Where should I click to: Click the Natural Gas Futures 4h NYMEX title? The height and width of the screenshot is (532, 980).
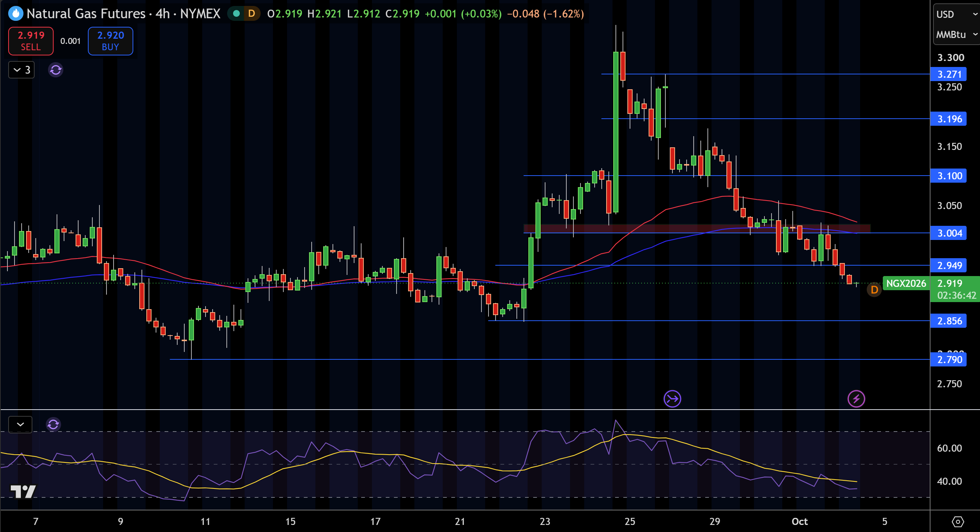pyautogui.click(x=124, y=14)
